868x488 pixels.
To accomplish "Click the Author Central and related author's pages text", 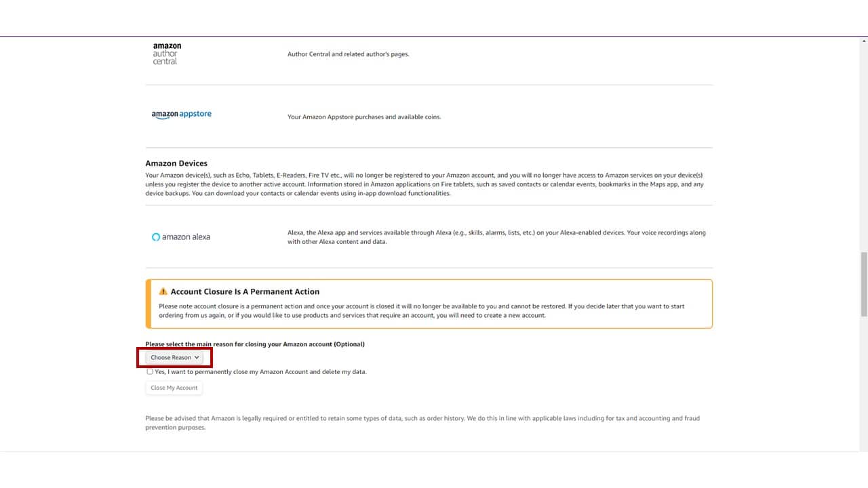I will pyautogui.click(x=349, y=54).
